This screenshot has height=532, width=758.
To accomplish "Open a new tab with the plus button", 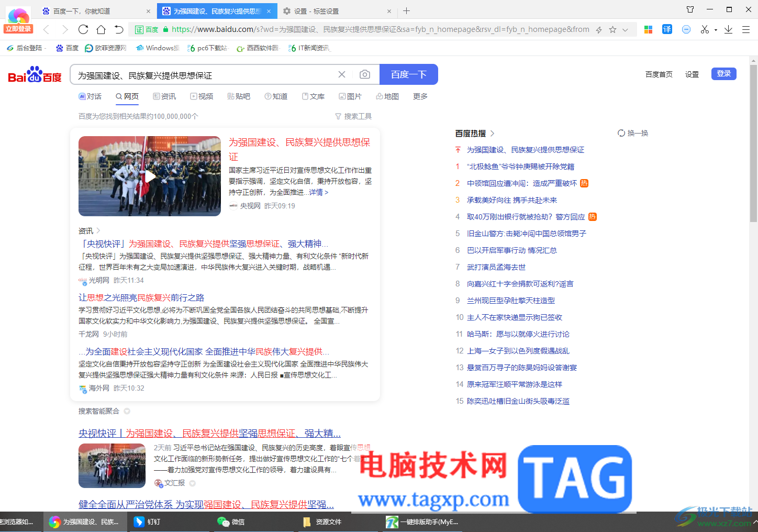I will [407, 10].
